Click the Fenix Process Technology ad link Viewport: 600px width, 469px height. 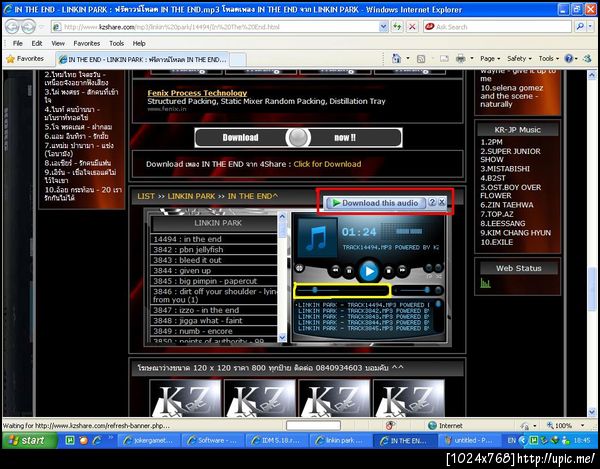(x=197, y=93)
